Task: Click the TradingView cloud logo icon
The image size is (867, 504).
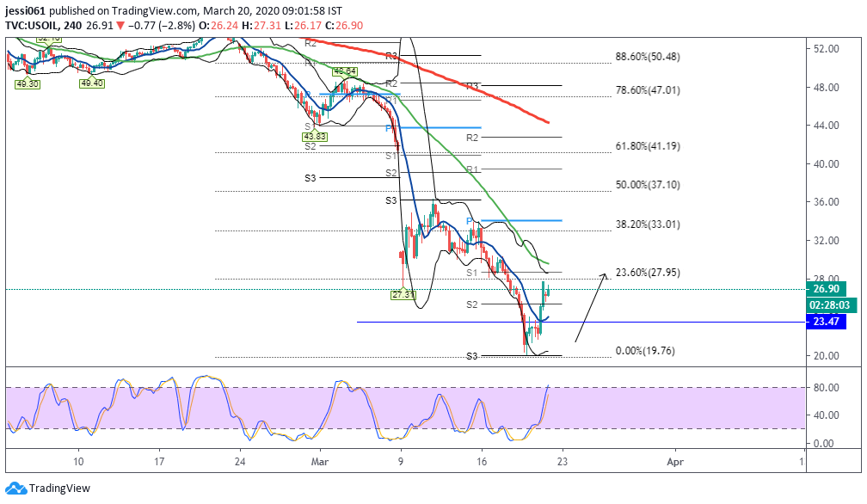Action: point(16,489)
